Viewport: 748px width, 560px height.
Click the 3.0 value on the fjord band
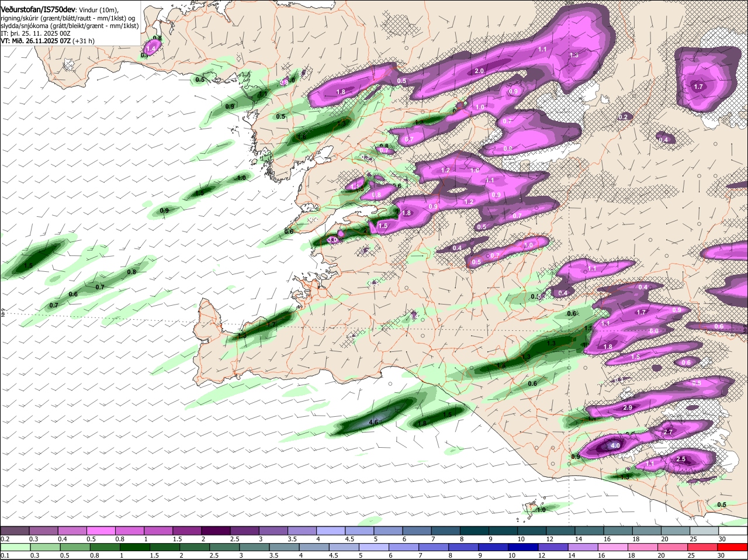[x=333, y=240]
